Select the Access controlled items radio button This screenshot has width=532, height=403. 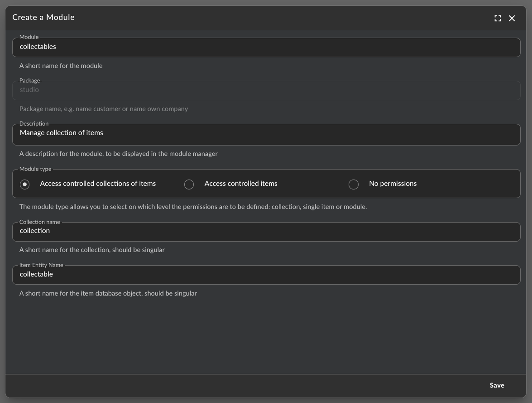189,184
